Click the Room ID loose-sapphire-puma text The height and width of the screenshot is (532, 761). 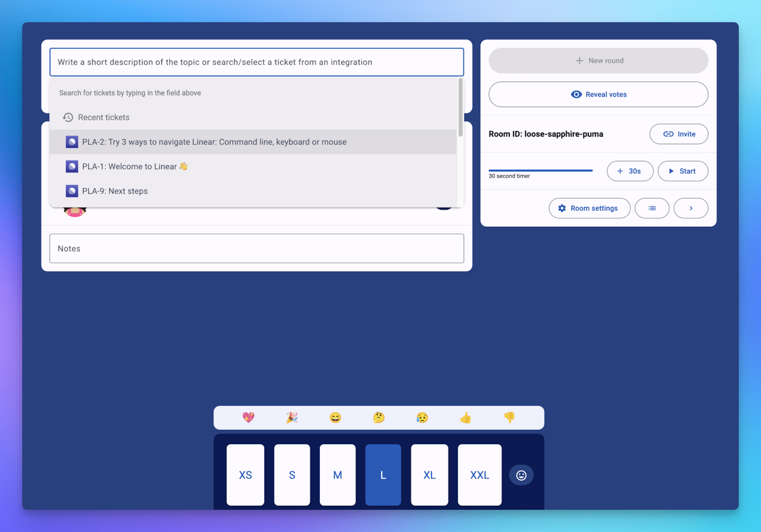coord(546,134)
